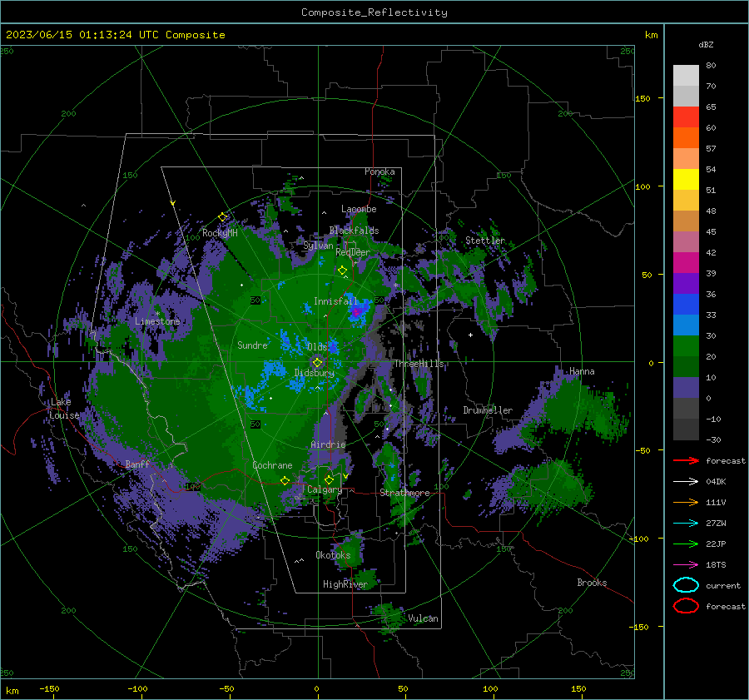Viewport: 749px width, 700px height.
Task: Click the Sylvan label on map
Action: tap(318, 246)
